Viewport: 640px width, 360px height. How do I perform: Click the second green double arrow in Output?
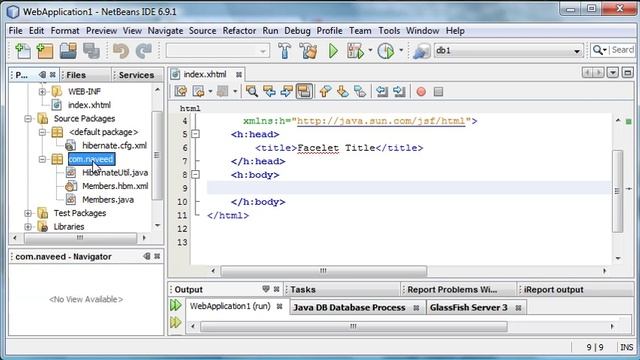click(176, 322)
